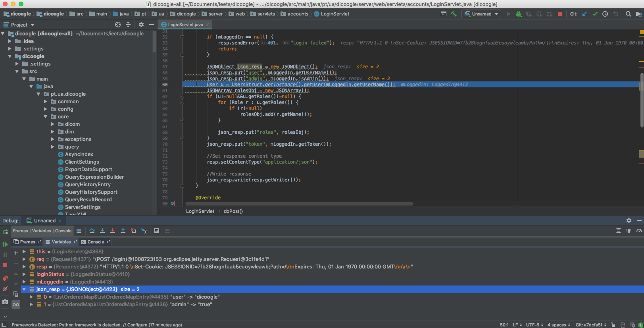Open QueryExpressionBuilder class in tree

click(94, 177)
